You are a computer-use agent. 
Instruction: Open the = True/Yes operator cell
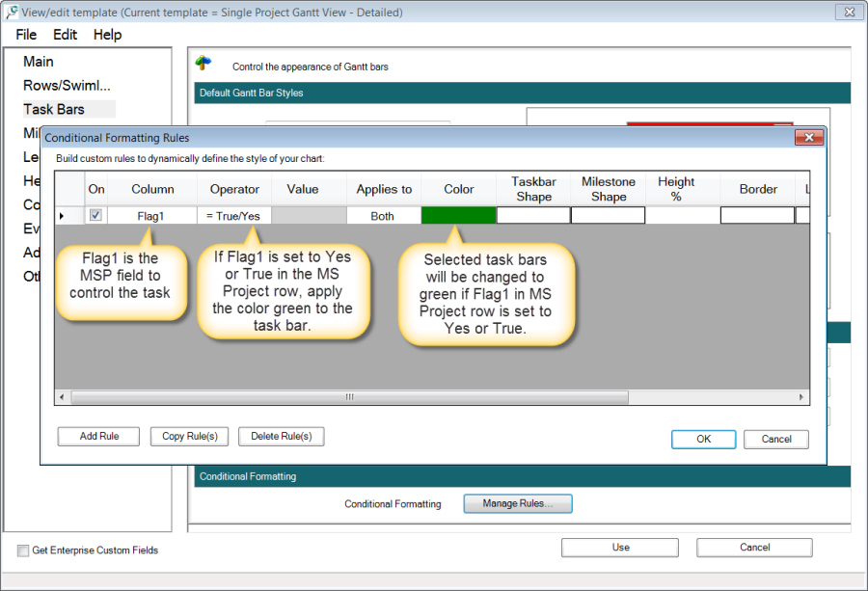point(234,216)
